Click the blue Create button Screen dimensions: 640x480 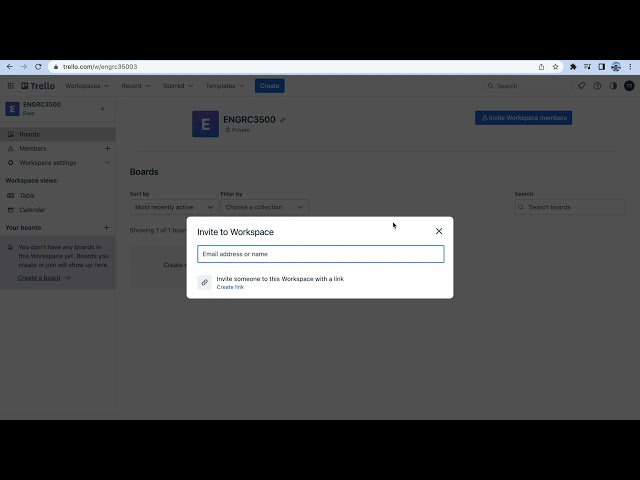270,86
